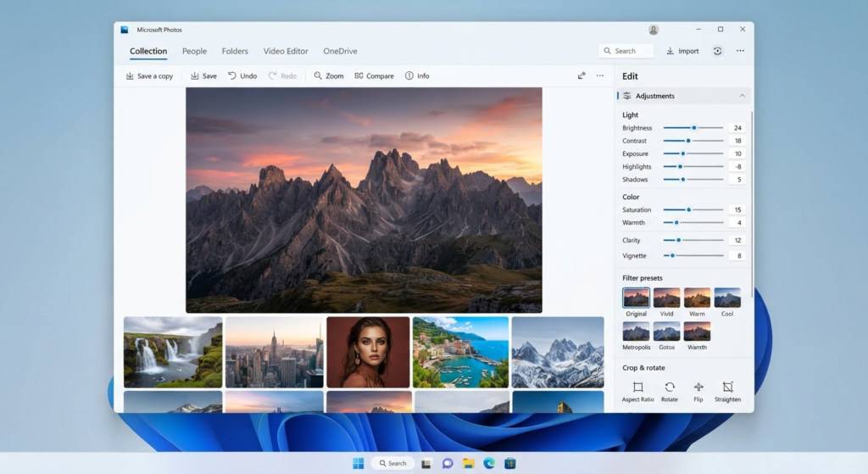The width and height of the screenshot is (868, 474).
Task: Open the app-level more options menu
Action: (x=740, y=51)
